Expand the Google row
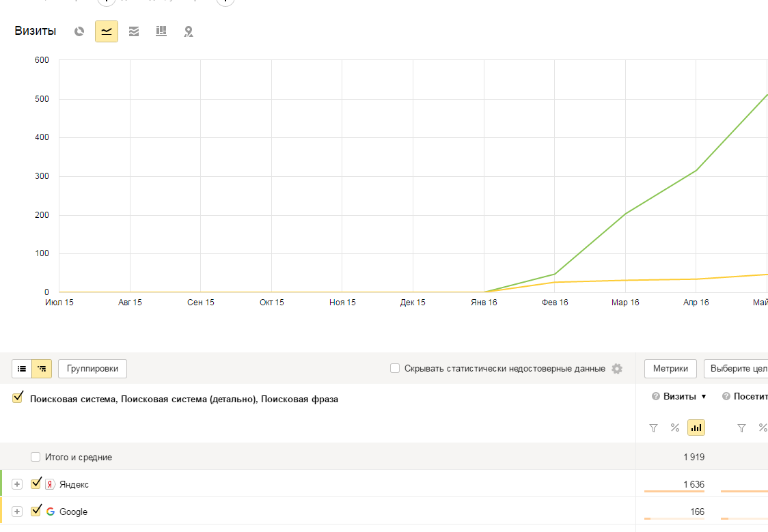This screenshot has height=532, width=768. [x=18, y=512]
